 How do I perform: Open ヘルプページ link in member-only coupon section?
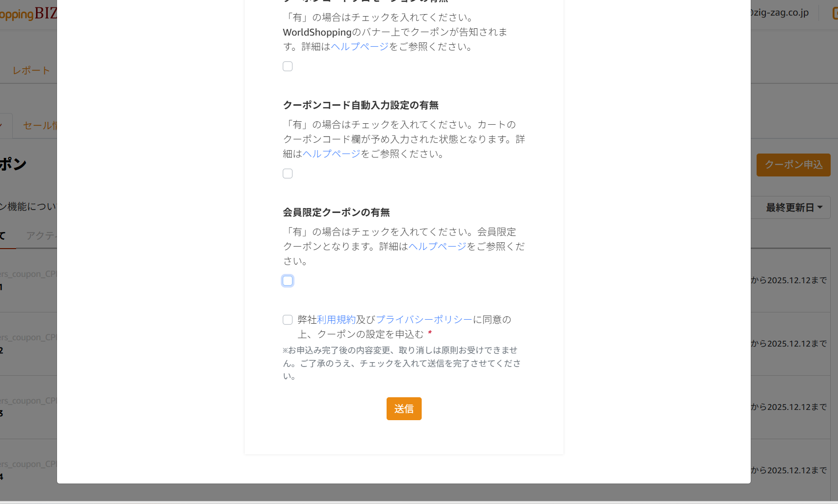click(438, 246)
